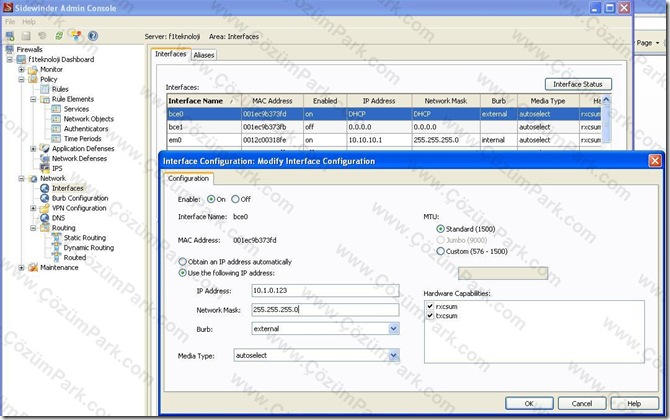
Task: Set Enable to On
Action: point(211,199)
